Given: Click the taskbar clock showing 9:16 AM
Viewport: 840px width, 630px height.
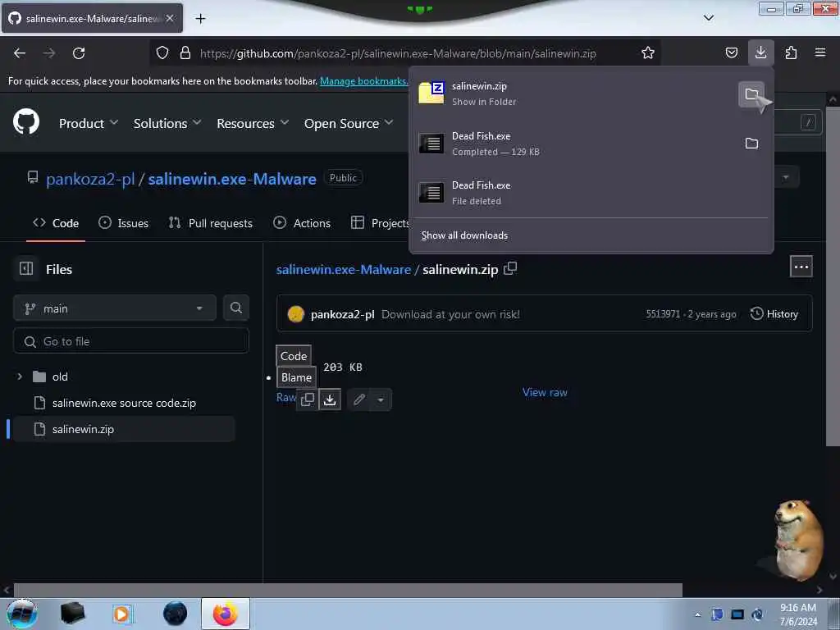Looking at the screenshot, I should point(798,614).
